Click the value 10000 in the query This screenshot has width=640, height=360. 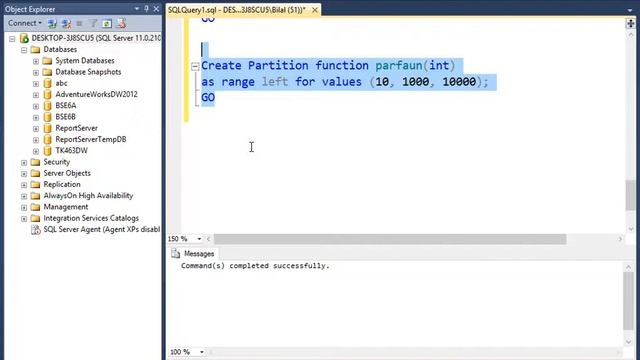pos(459,82)
